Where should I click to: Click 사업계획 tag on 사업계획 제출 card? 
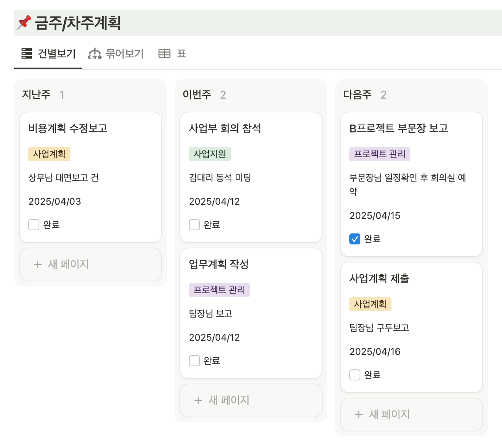pyautogui.click(x=370, y=304)
